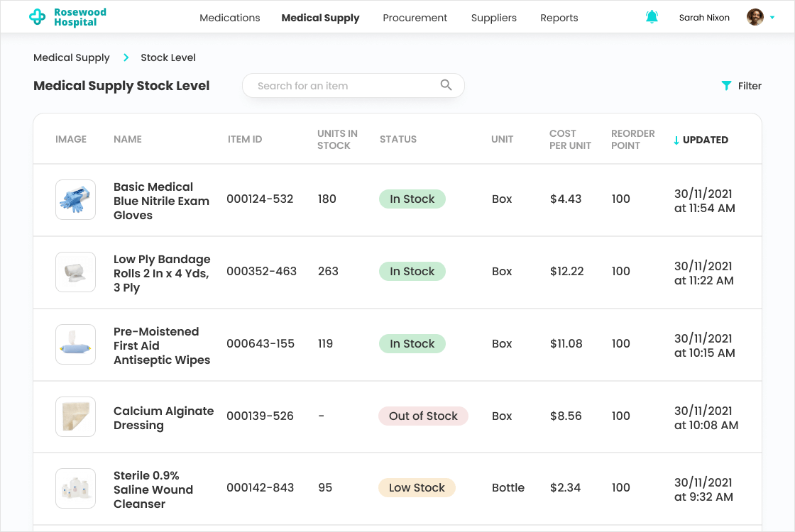
Task: Open the bandage rolls product image
Action: click(x=75, y=272)
